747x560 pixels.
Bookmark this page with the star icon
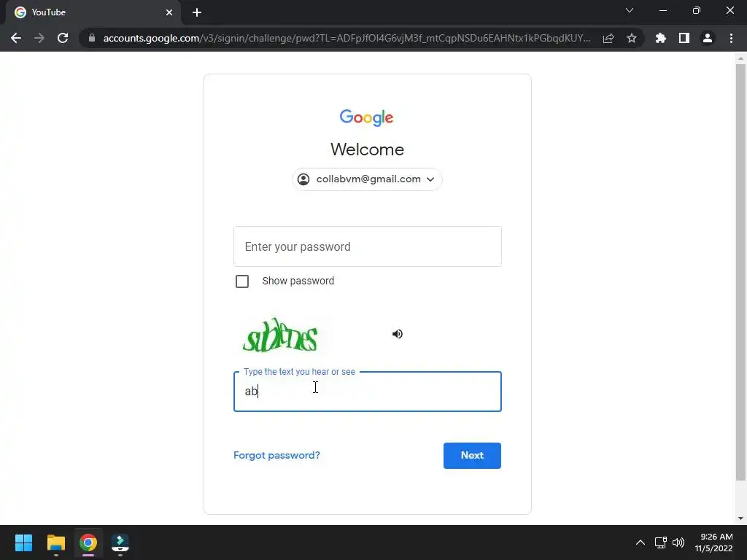tap(632, 38)
